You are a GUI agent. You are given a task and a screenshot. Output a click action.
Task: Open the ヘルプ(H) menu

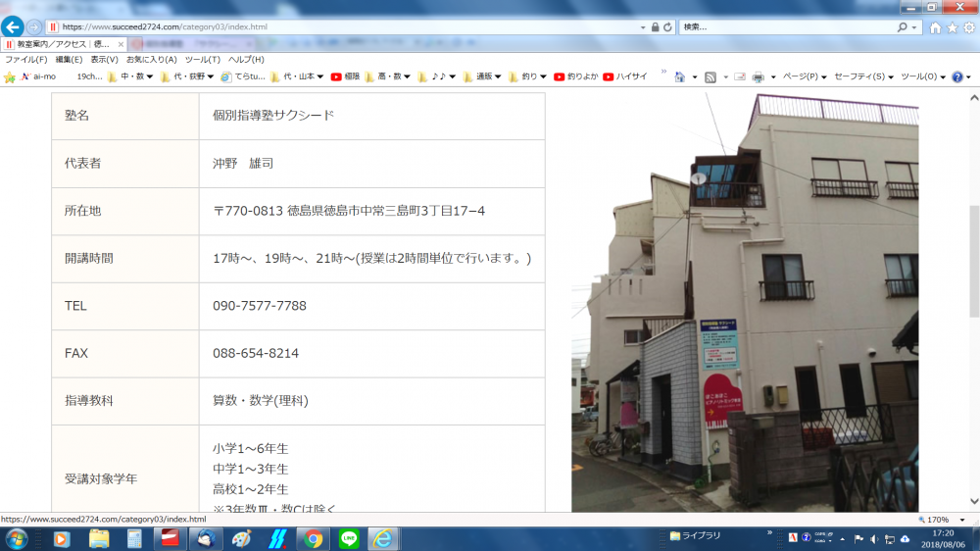(246, 60)
